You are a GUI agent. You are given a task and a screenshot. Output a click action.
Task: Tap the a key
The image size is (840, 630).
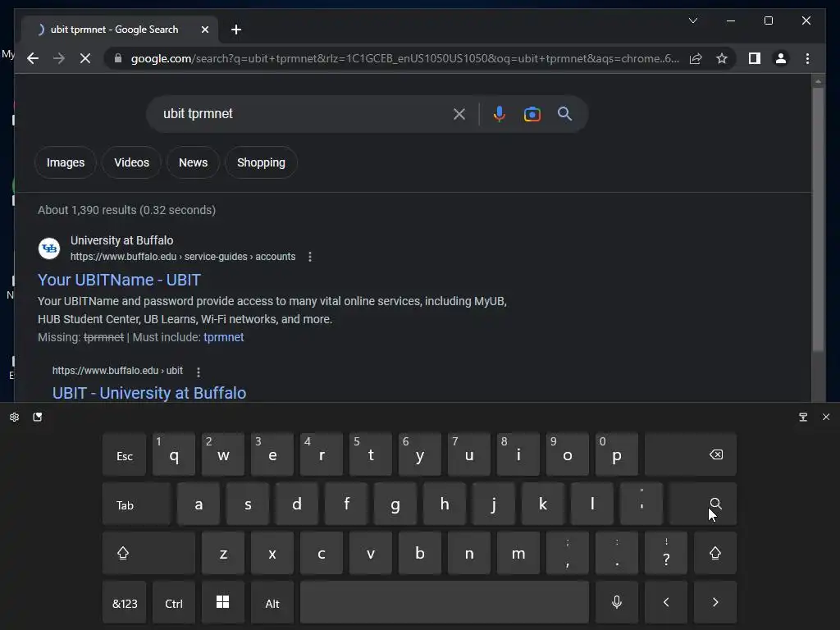click(x=199, y=504)
